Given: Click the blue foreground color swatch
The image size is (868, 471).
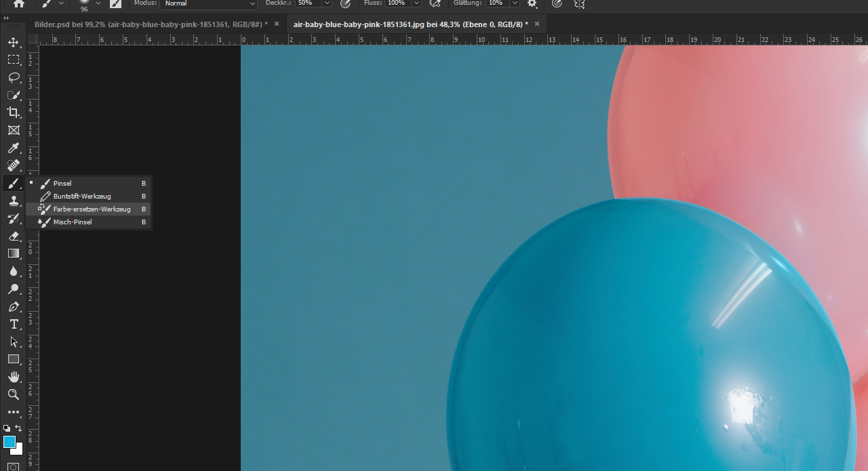Looking at the screenshot, I should click(x=8, y=442).
